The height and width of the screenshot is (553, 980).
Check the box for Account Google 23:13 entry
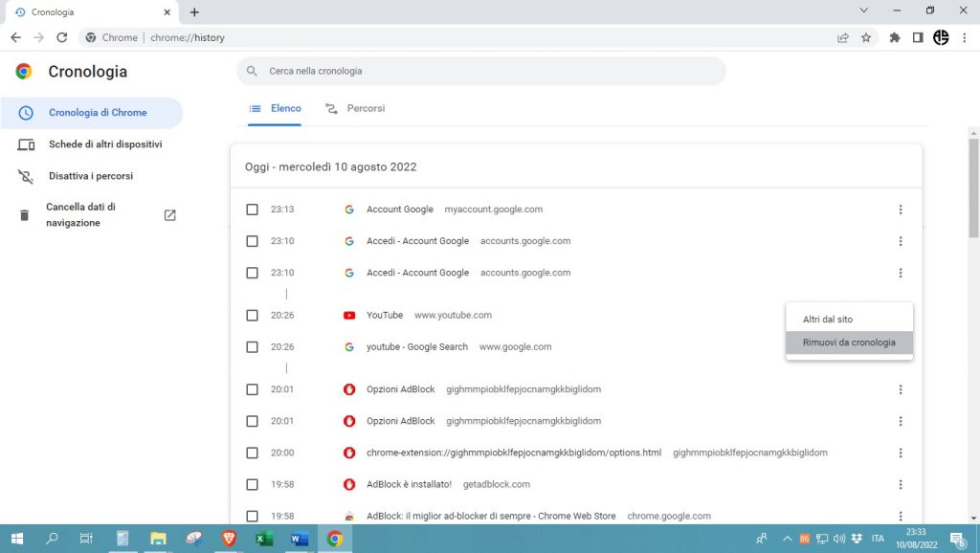[252, 210]
